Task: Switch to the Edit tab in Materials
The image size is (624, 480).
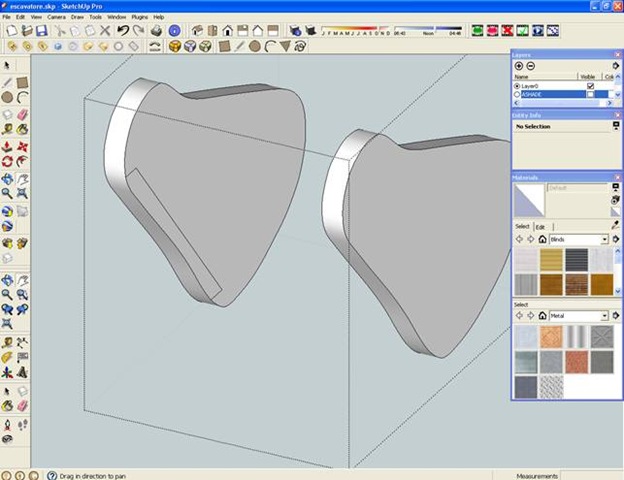Action: pyautogui.click(x=541, y=227)
